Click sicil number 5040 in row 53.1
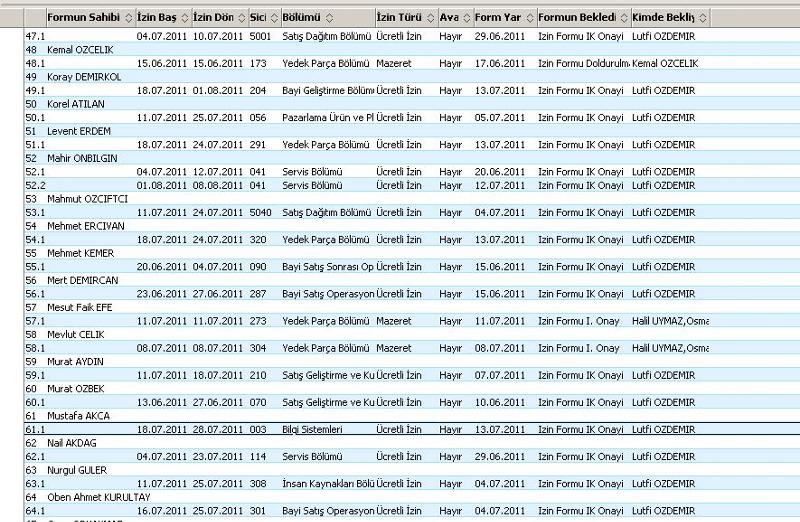The image size is (800, 522). tap(261, 212)
